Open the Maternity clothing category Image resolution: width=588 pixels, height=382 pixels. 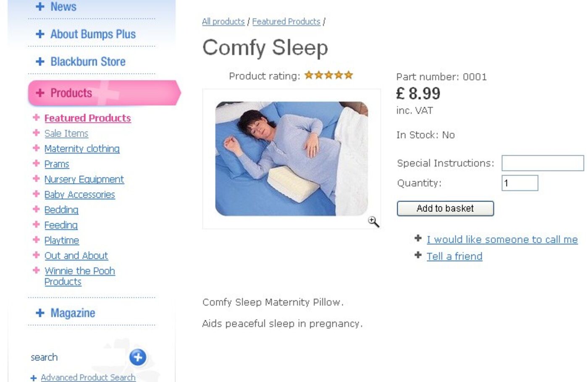pos(82,149)
